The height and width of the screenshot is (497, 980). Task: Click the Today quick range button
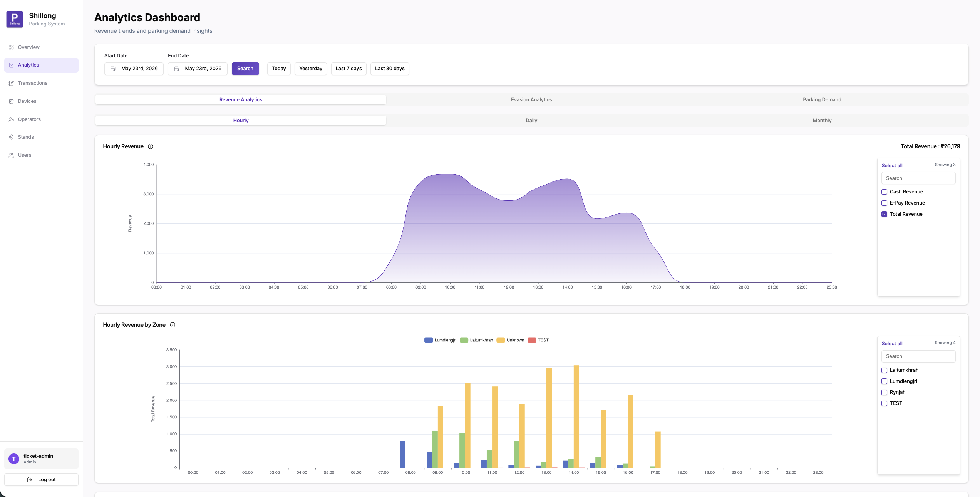[279, 69]
